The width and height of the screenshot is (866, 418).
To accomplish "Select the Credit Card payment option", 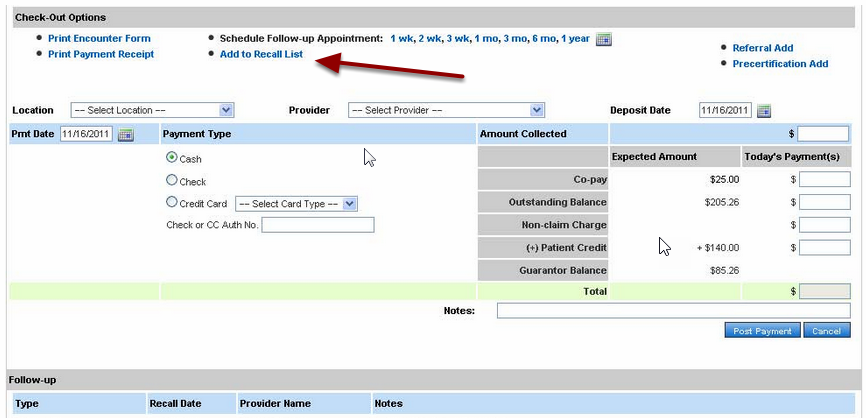I will point(172,203).
